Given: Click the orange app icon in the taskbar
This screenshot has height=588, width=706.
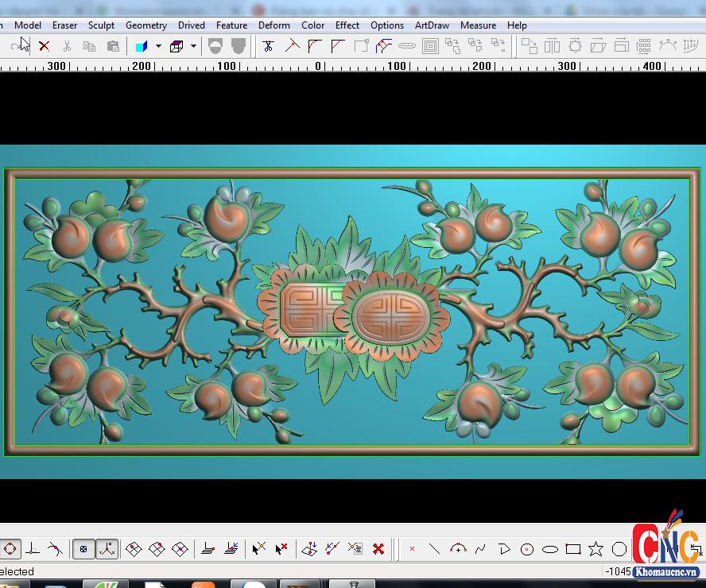Looking at the screenshot, I should [x=204, y=585].
